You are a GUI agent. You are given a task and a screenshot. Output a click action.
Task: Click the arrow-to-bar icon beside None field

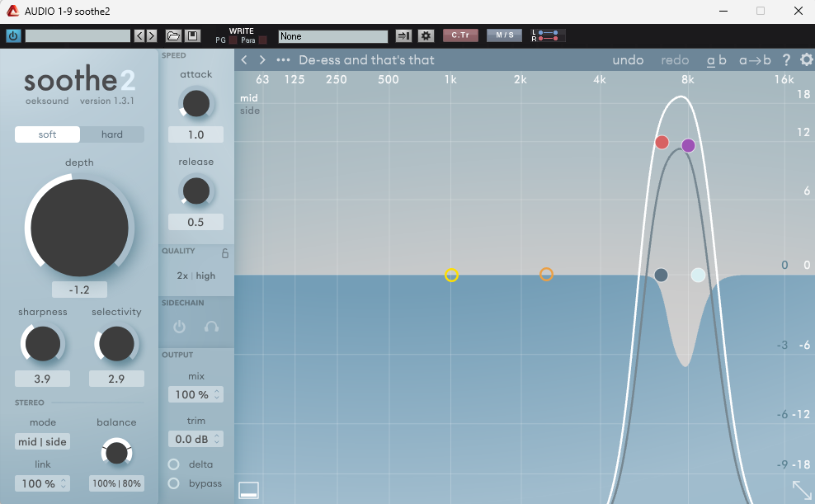click(403, 35)
